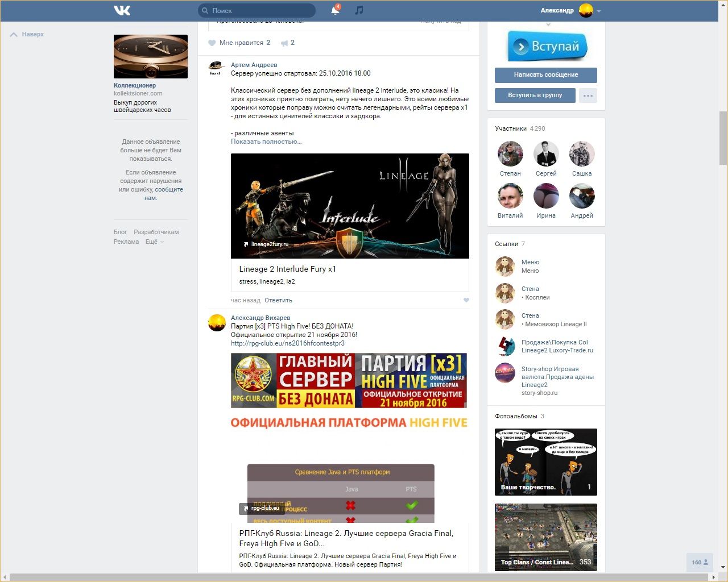The width and height of the screenshot is (728, 582).
Task: Open member Андрей's avatar
Action: coord(582,196)
